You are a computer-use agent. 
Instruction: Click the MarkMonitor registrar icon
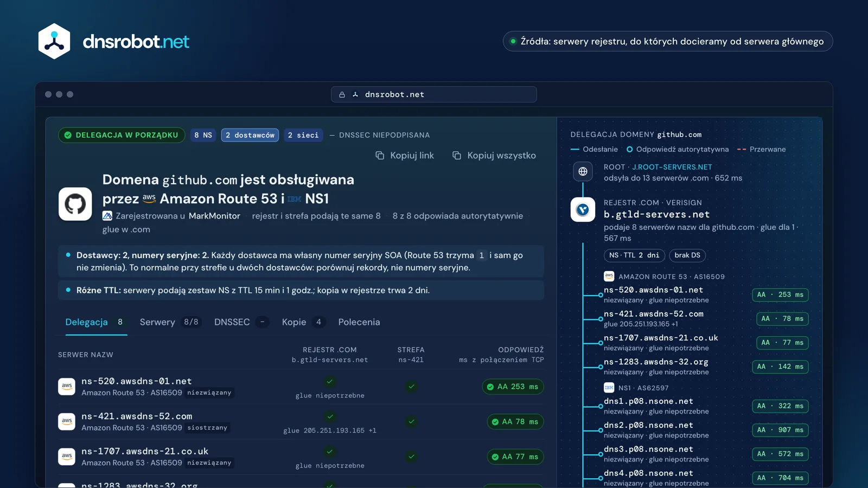click(x=107, y=216)
